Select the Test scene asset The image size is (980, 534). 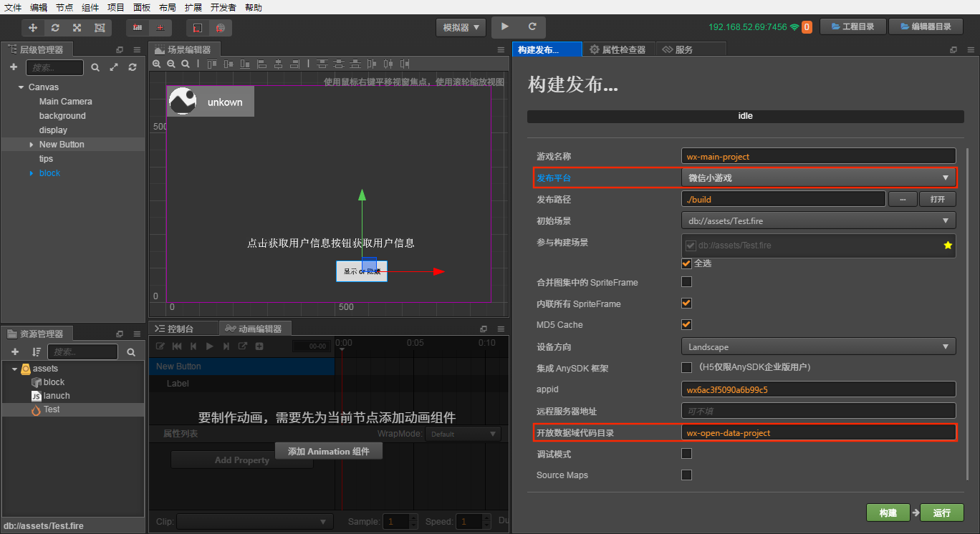point(73,409)
